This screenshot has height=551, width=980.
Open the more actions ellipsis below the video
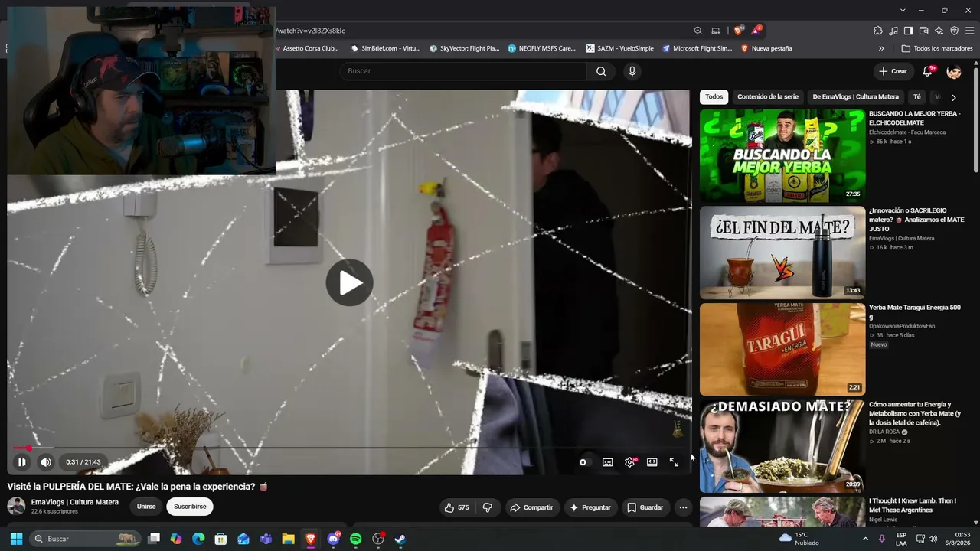point(683,507)
